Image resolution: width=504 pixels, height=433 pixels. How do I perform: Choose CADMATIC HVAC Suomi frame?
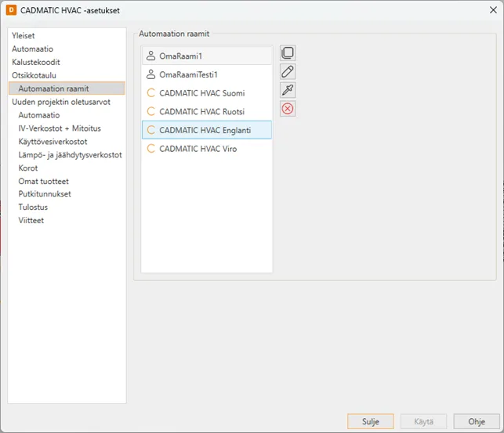(201, 92)
